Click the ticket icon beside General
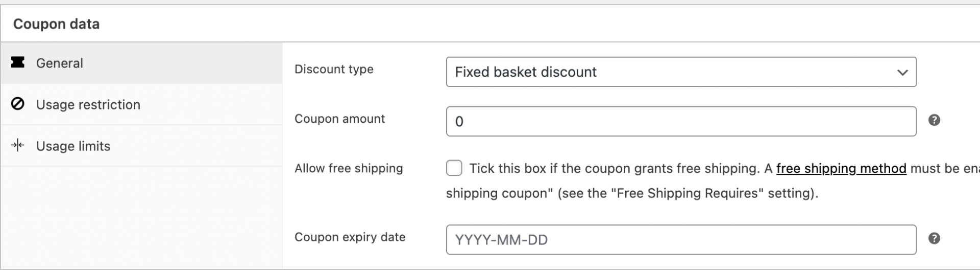 coord(18,62)
